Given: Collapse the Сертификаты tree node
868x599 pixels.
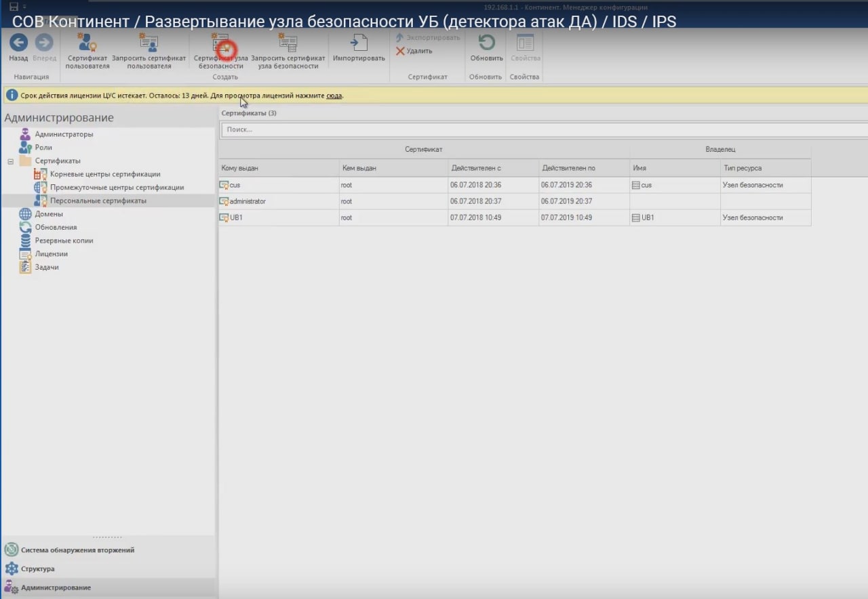Looking at the screenshot, I should point(10,161).
